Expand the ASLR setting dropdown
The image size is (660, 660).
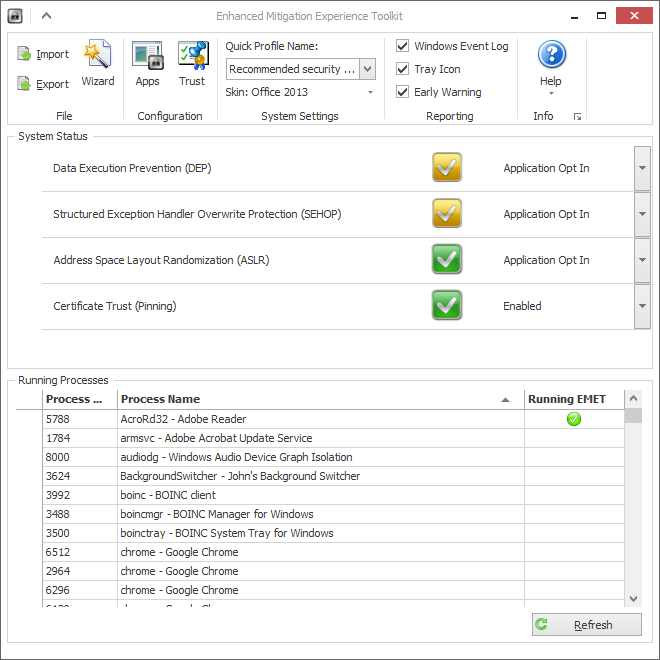click(642, 260)
